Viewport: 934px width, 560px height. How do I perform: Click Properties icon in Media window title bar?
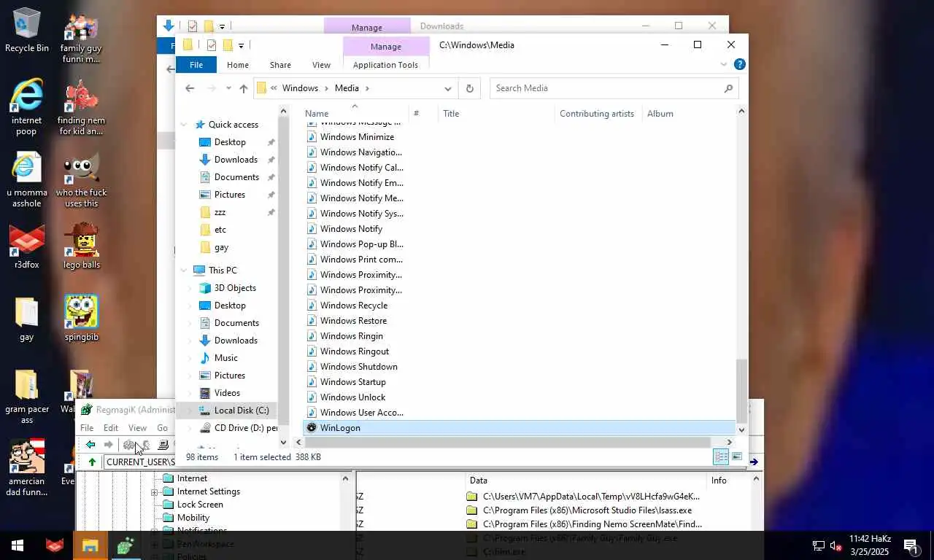coord(211,45)
